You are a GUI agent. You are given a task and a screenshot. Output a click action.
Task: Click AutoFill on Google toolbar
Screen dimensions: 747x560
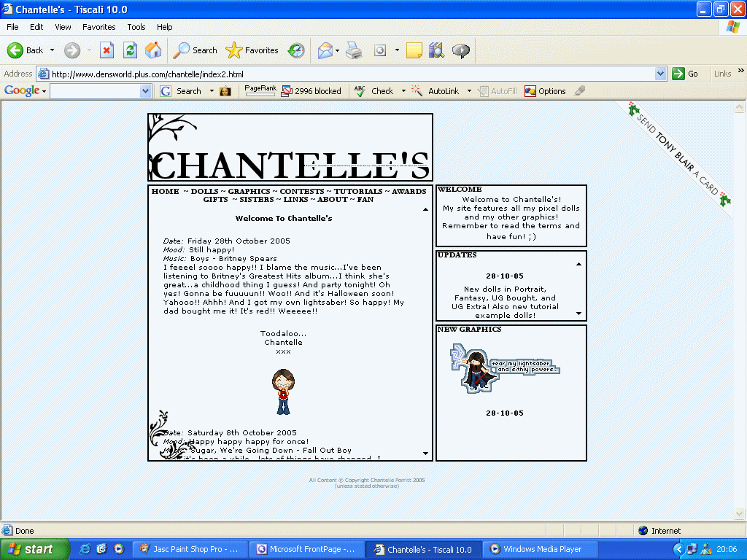pyautogui.click(x=498, y=91)
